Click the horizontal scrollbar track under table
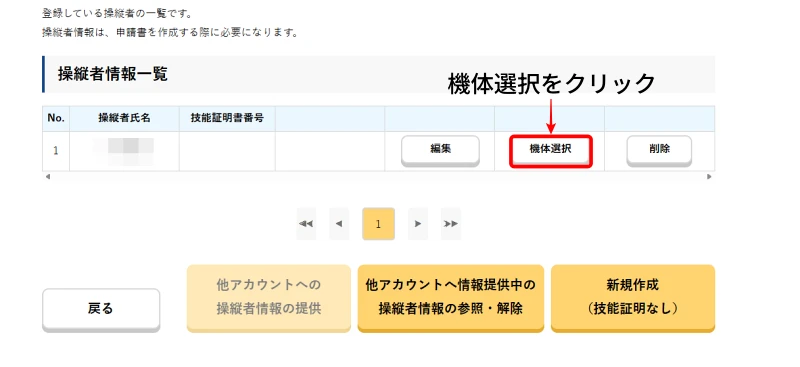800x367 pixels. point(378,177)
